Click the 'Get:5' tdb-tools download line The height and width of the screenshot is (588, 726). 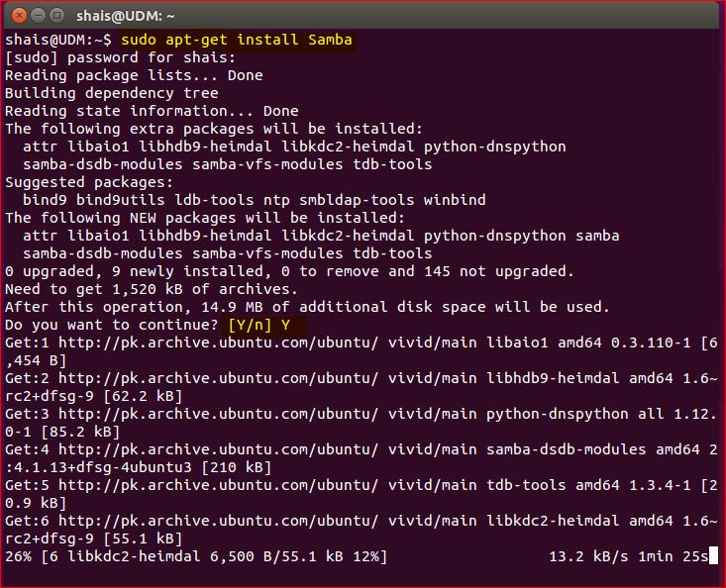pyautogui.click(x=362, y=485)
